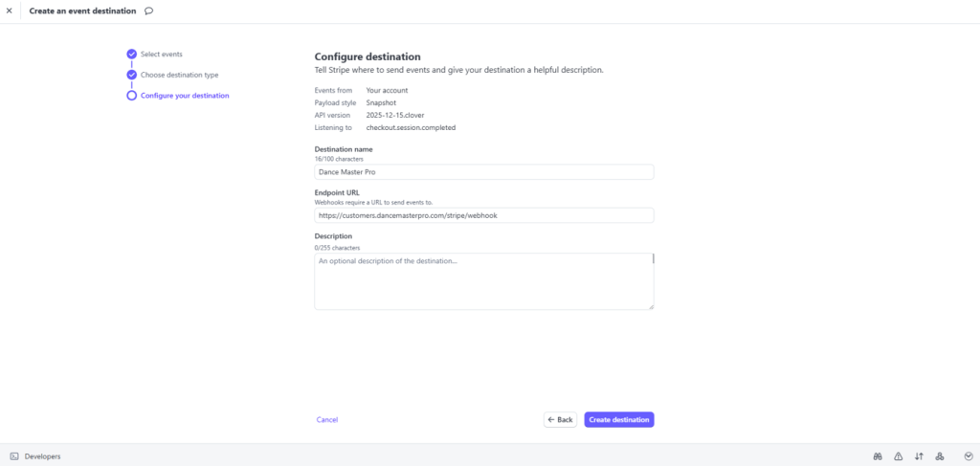Screen dimensions: 980x466
Task: Click the warning triangle icon
Action: click(x=898, y=456)
